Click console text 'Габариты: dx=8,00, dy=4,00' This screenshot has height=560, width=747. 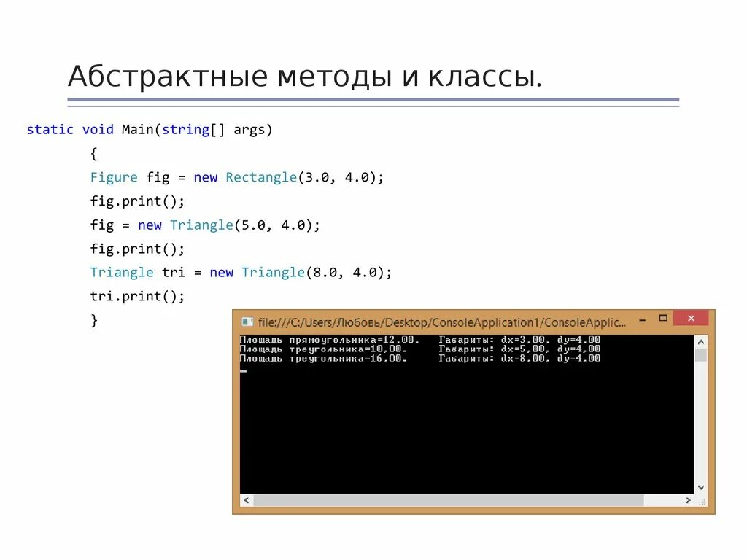[519, 358]
